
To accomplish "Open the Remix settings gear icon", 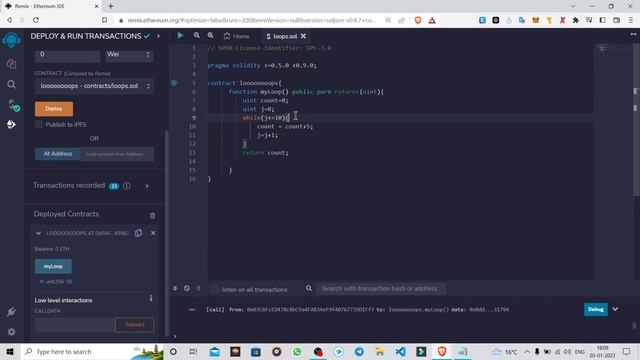I will 11,332.
